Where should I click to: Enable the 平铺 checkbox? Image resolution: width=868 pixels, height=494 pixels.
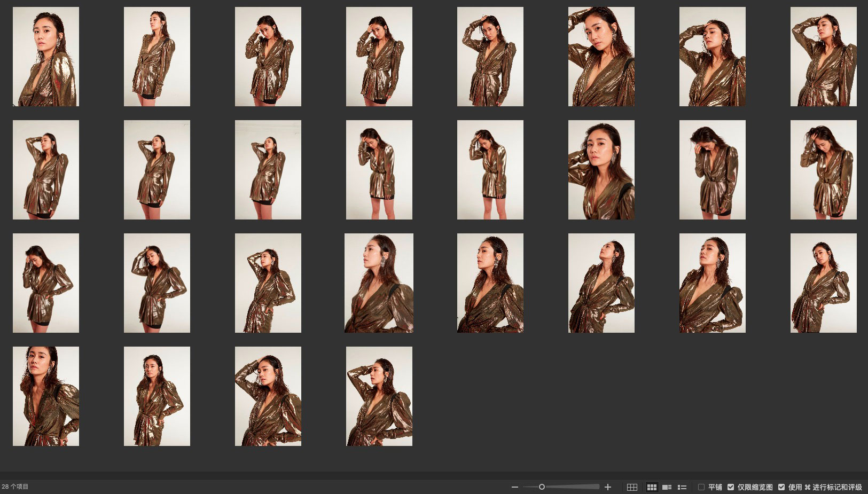(701, 487)
